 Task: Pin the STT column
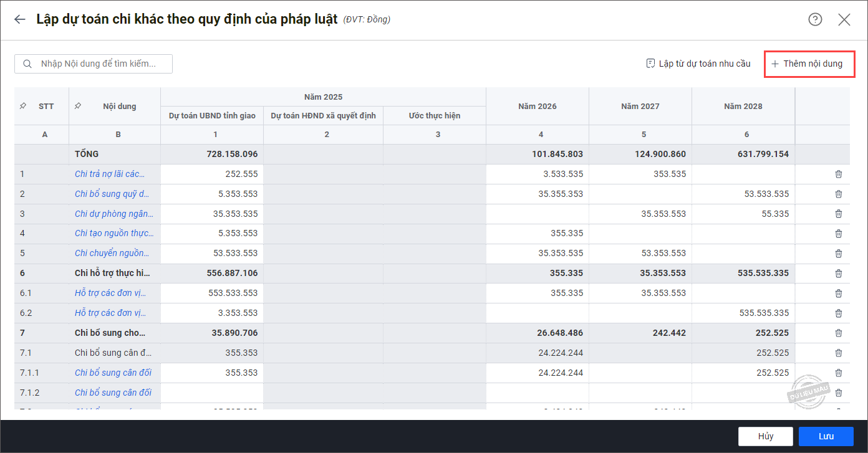23,106
